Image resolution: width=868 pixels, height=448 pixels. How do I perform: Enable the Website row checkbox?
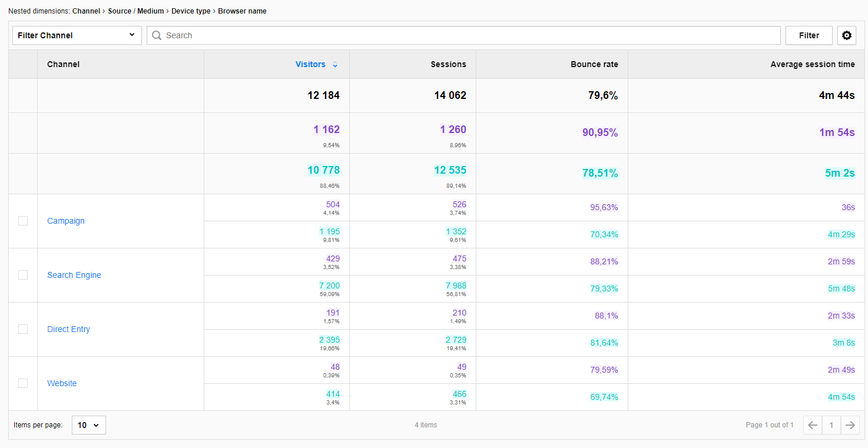(x=23, y=383)
